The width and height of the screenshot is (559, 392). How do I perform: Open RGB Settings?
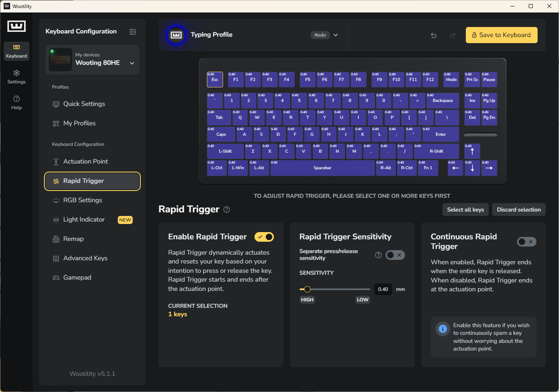pyautogui.click(x=92, y=200)
